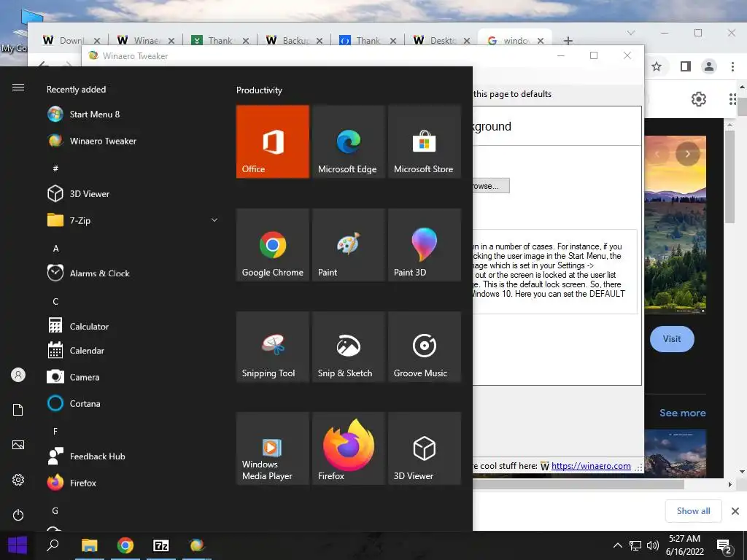Open Documents from the Start sidebar
Screen dimensions: 747x560
(x=18, y=410)
